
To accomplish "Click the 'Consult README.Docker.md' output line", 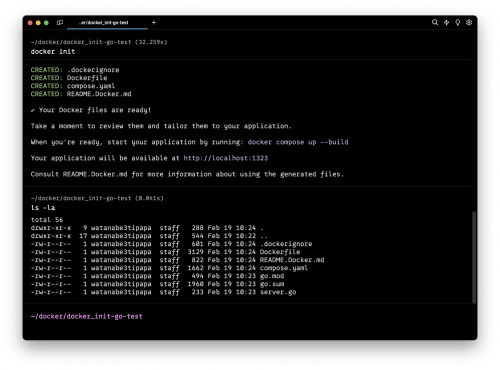I will point(187,174).
